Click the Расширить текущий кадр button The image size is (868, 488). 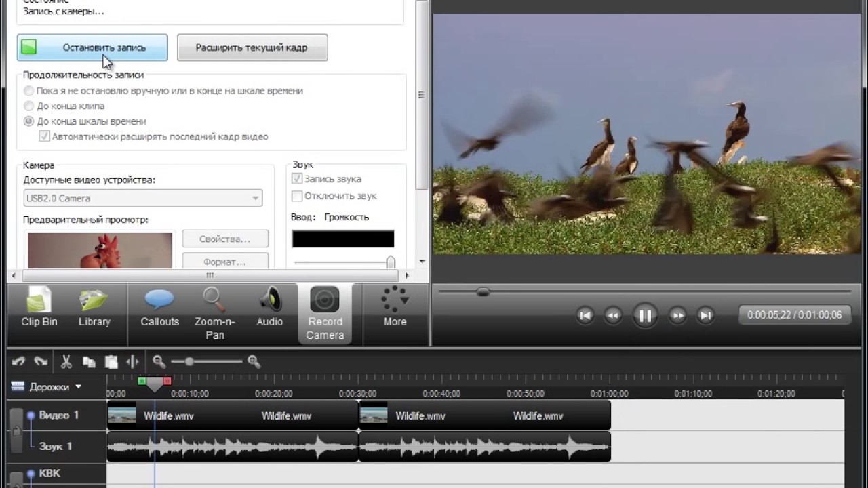pos(252,47)
